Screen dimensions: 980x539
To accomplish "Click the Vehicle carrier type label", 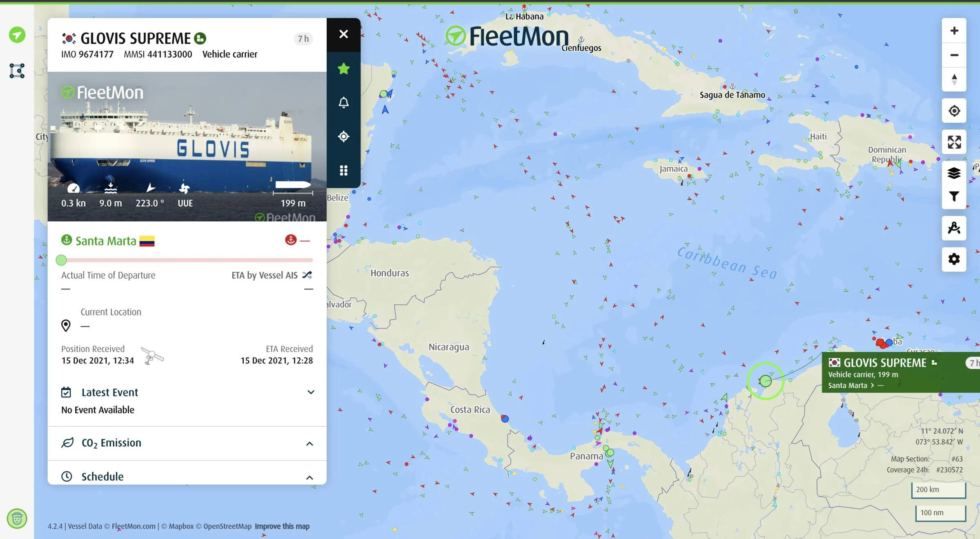I will pos(230,54).
